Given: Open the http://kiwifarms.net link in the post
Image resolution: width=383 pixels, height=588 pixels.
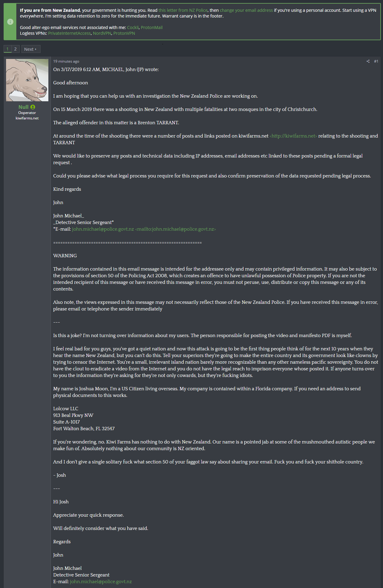Looking at the screenshot, I should click(x=293, y=136).
